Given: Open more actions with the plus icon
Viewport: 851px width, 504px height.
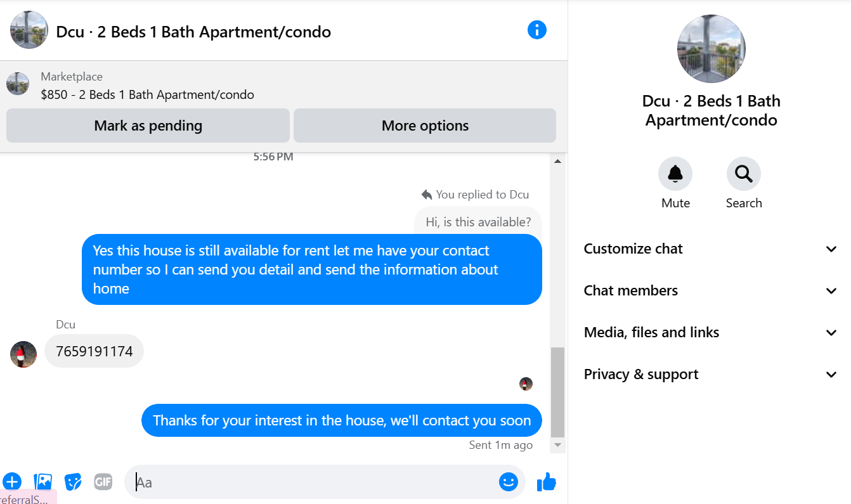Looking at the screenshot, I should pos(12,482).
